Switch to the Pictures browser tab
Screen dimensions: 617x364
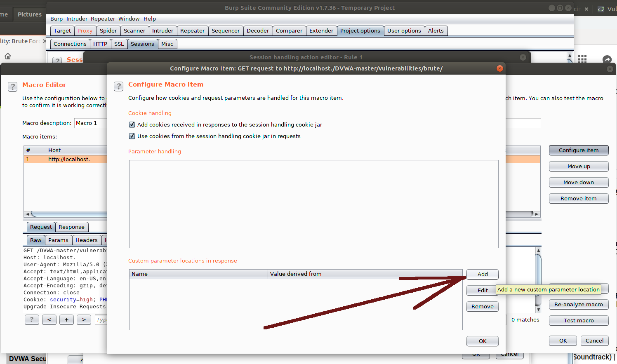coord(30,14)
